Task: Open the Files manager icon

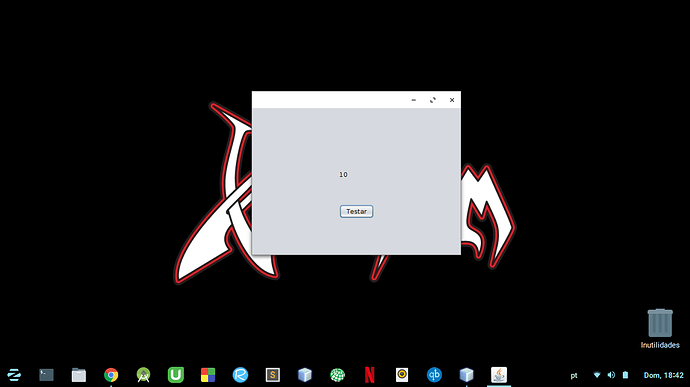Action: tap(79, 375)
